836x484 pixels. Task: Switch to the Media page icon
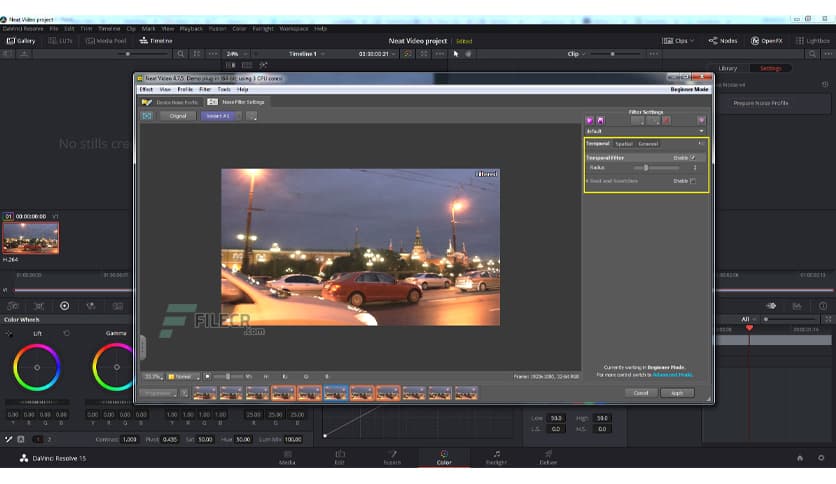point(287,457)
